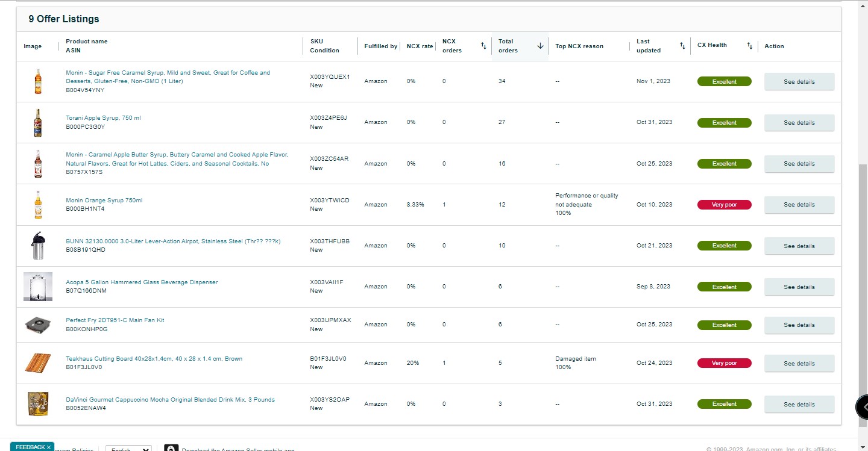View Monin Orange Syrup product thumbnail
This screenshot has height=451, width=868.
point(38,205)
